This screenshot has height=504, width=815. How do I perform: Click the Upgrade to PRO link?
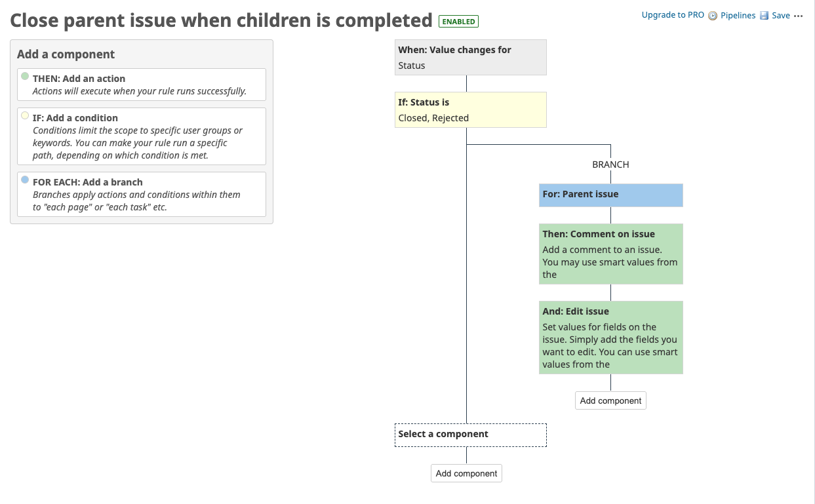(673, 15)
